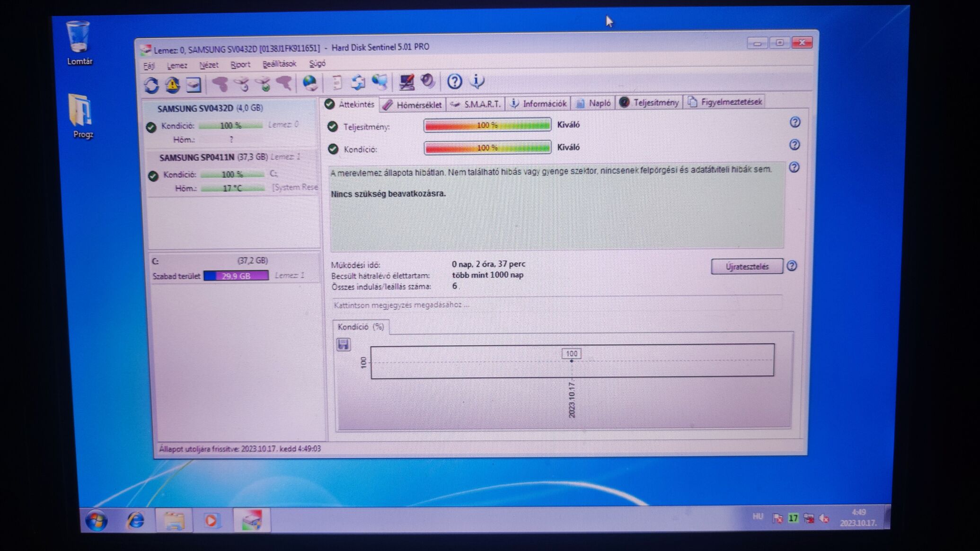Click the yellow warning triangle toolbar icon
Viewport: 980px width, 551px height.
tap(173, 85)
